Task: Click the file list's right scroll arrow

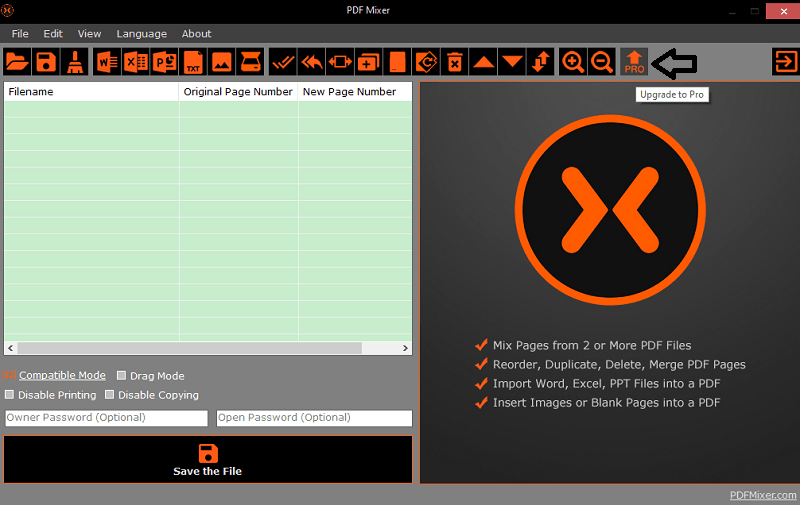Action: 406,348
